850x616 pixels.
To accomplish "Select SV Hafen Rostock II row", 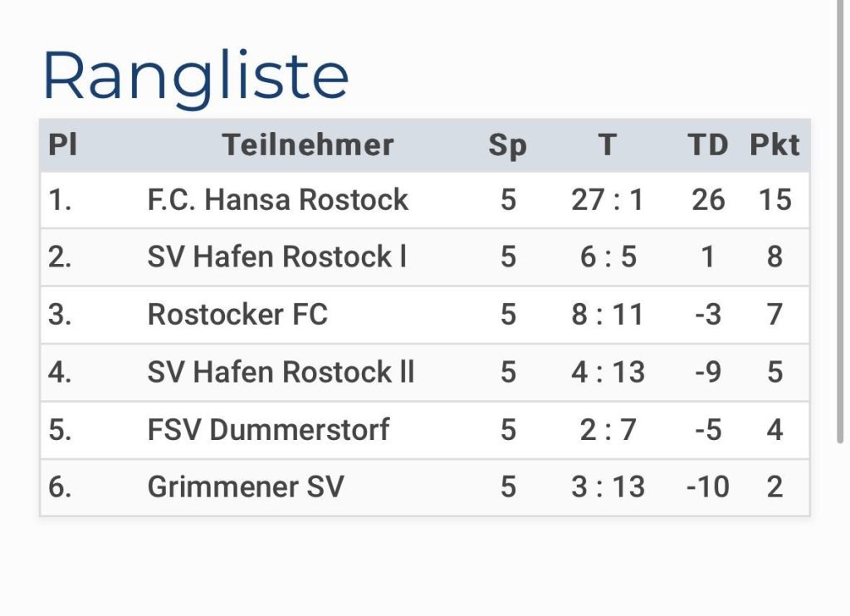I will (x=425, y=372).
